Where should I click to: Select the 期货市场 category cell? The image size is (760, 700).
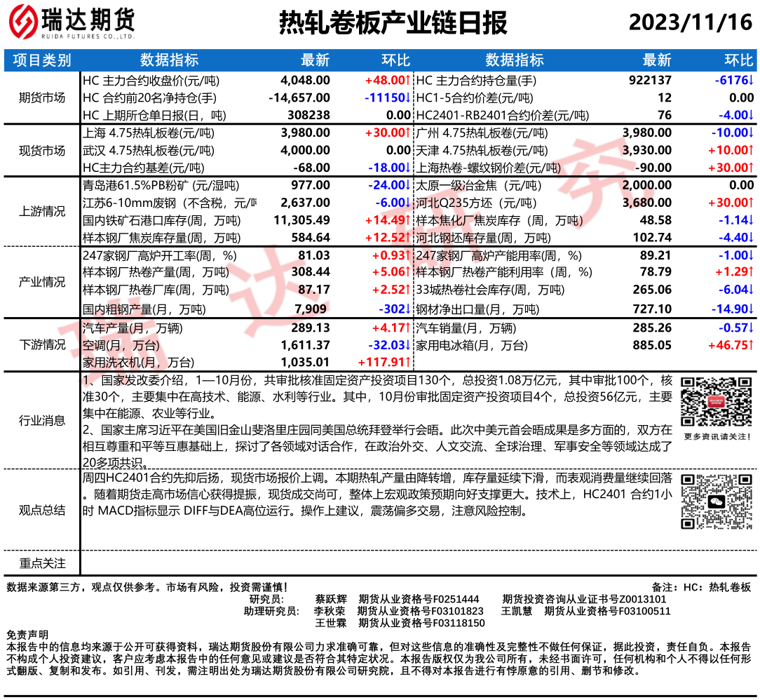pyautogui.click(x=42, y=97)
